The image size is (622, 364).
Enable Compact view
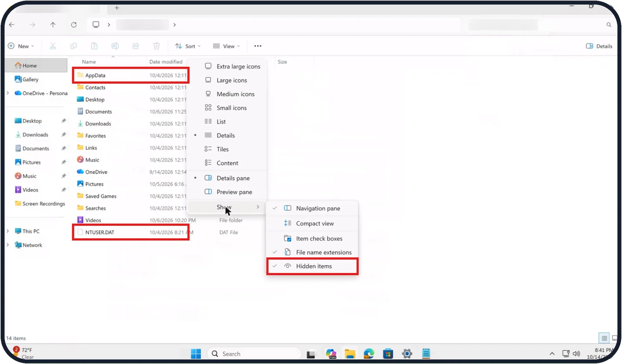(x=312, y=224)
